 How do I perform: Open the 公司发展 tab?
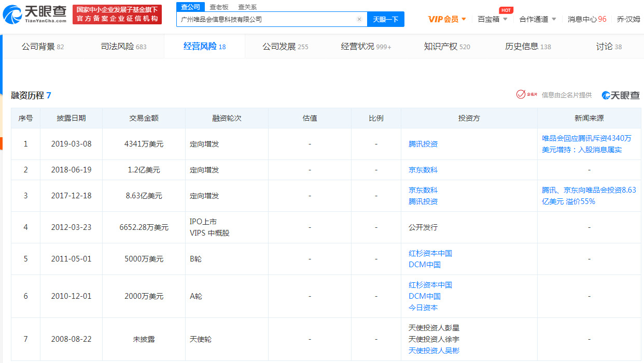click(x=285, y=47)
